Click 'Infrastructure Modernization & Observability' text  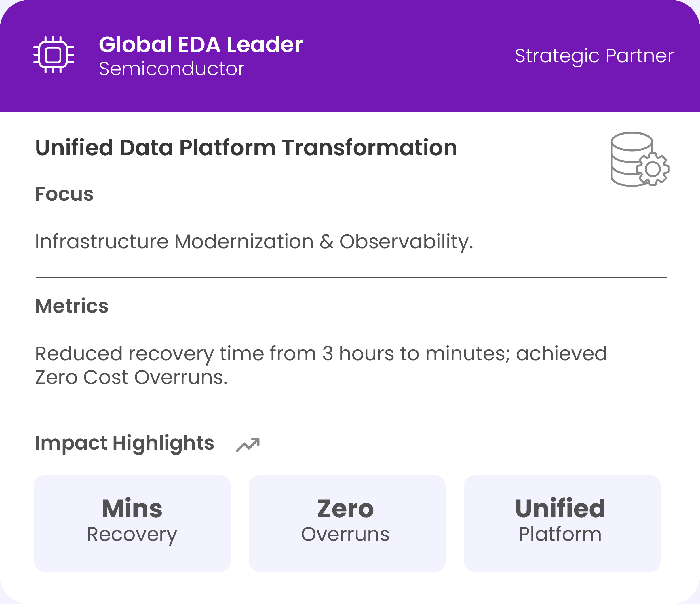254,242
